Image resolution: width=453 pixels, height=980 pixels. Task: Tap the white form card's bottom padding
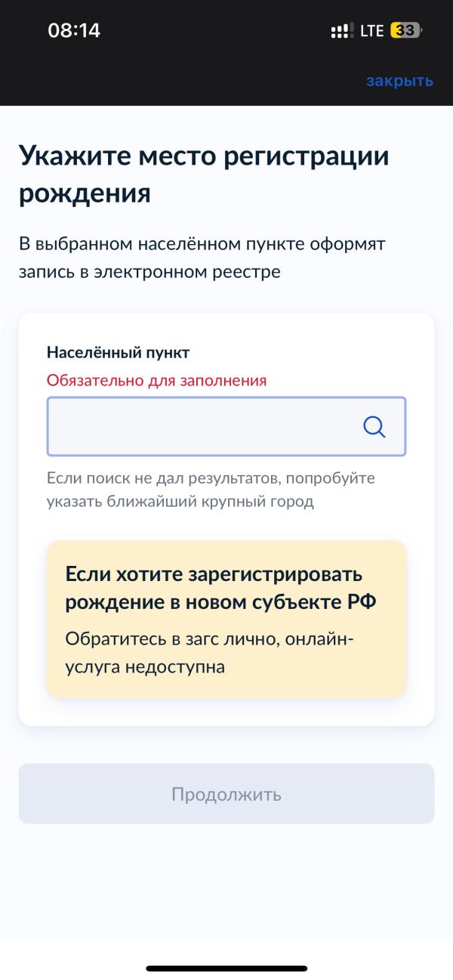point(226,712)
